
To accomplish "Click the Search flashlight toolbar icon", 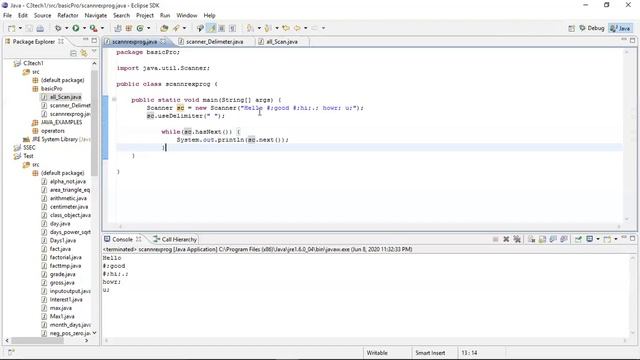I will click(176, 28).
